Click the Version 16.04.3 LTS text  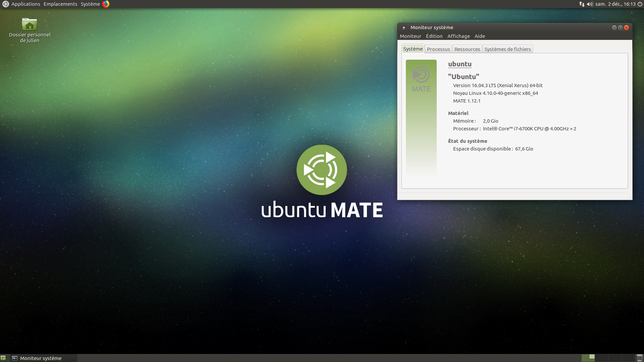tap(497, 85)
